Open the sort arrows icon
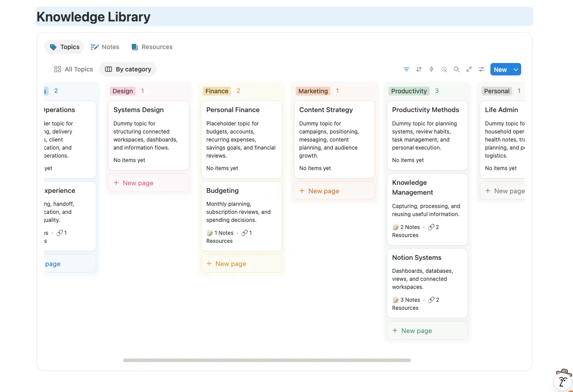 pos(418,69)
